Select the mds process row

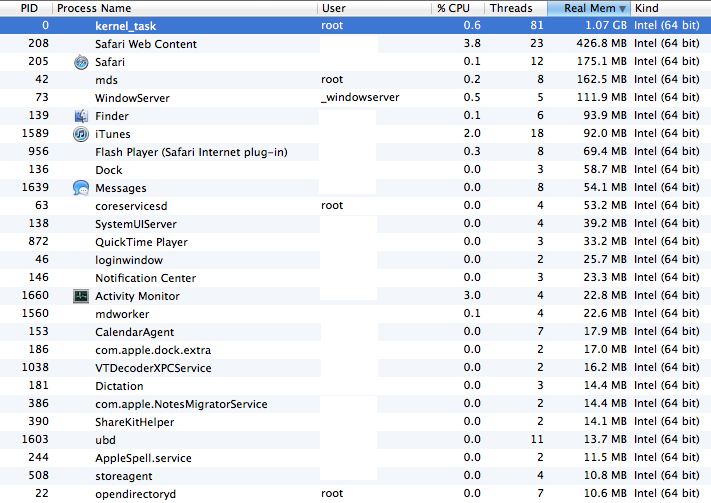[356, 80]
